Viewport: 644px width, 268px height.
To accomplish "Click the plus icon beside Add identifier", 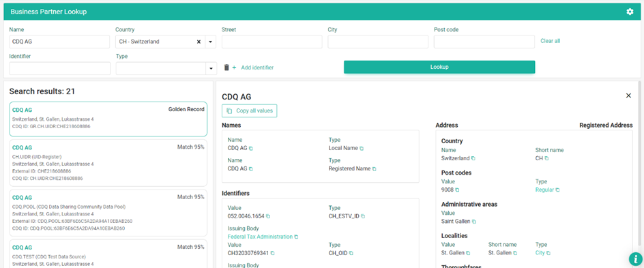I will [234, 68].
